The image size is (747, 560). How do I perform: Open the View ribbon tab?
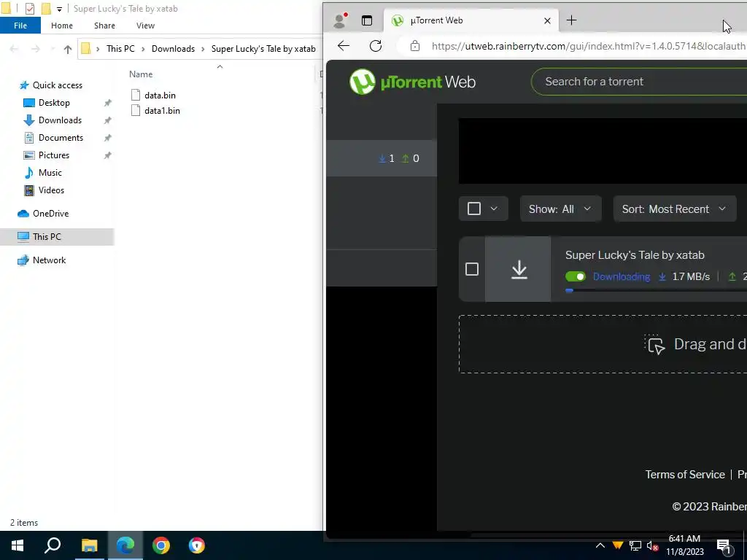[x=145, y=26]
